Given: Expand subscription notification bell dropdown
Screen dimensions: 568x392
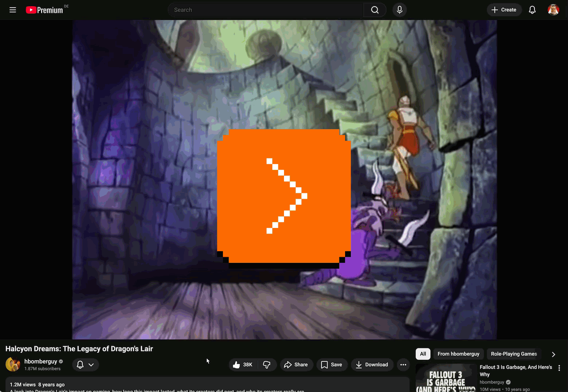Looking at the screenshot, I should [x=86, y=365].
